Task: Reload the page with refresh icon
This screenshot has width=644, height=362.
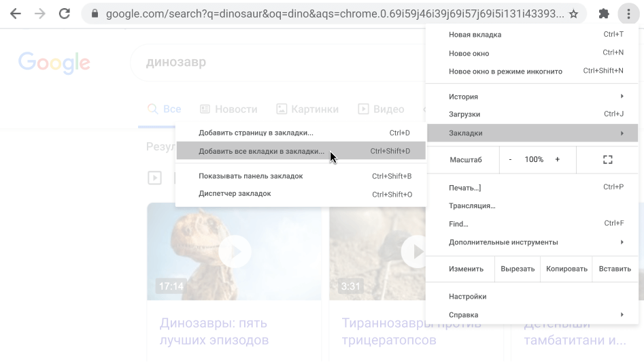Action: pyautogui.click(x=65, y=14)
